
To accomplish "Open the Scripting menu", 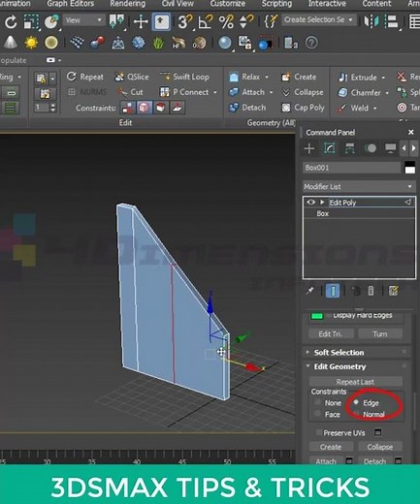I will (276, 4).
